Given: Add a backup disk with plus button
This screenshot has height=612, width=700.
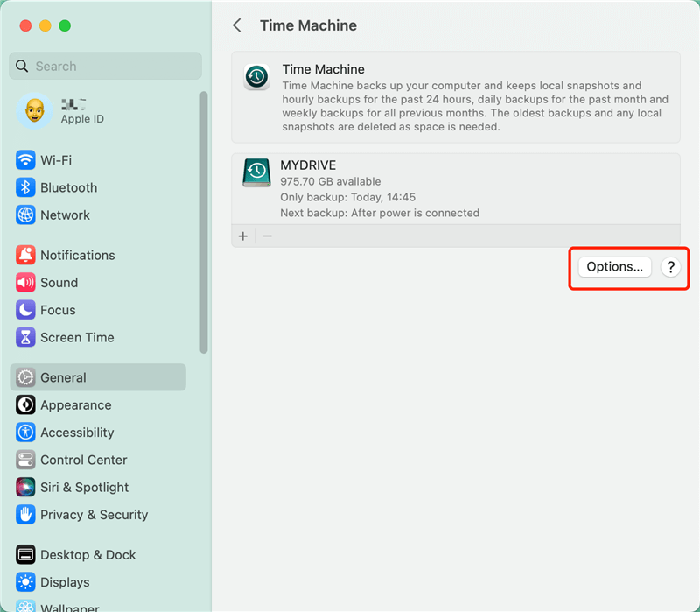Looking at the screenshot, I should [x=243, y=236].
